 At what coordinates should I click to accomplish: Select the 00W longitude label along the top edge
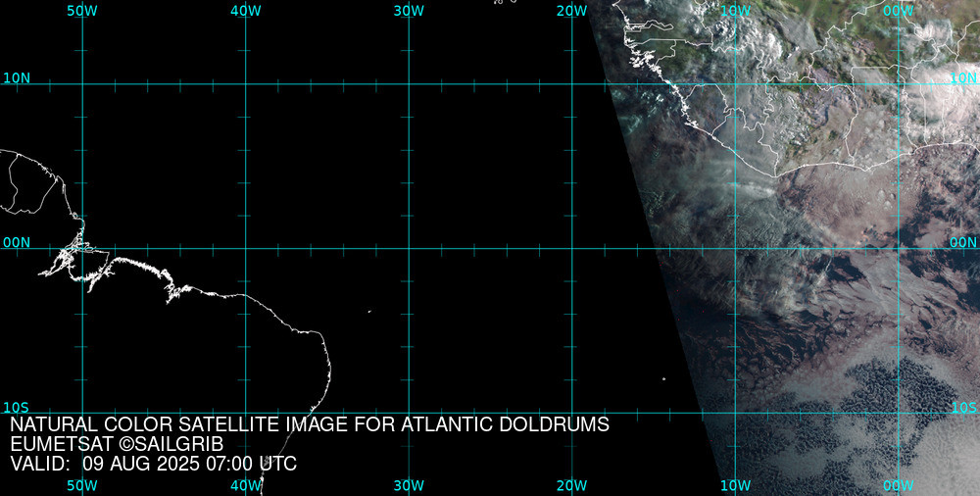(899, 11)
